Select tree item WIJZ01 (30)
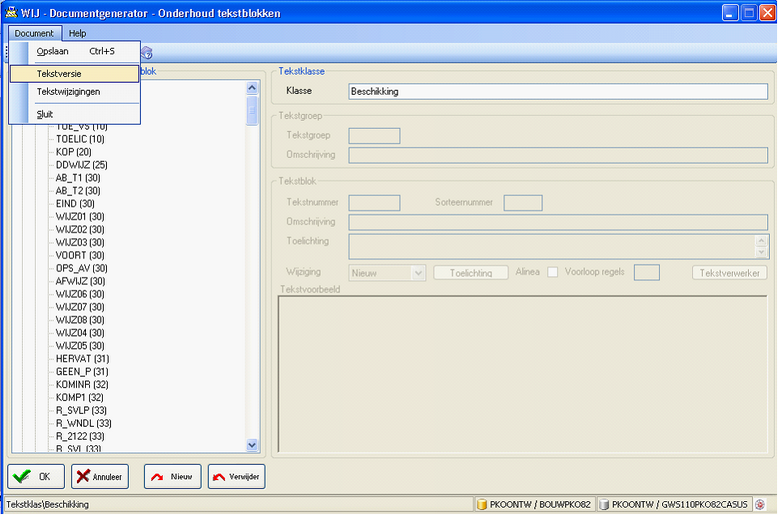The width and height of the screenshot is (778, 515). click(x=80, y=216)
